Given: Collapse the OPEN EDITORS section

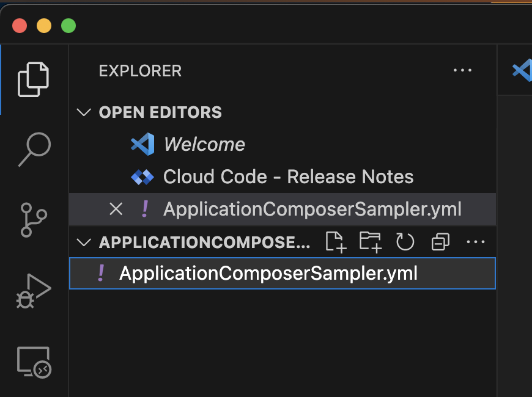Looking at the screenshot, I should point(84,112).
